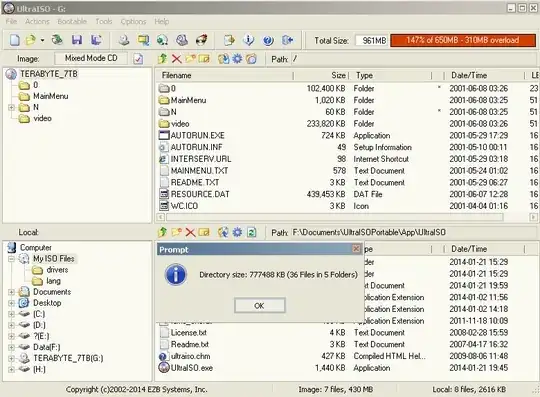
Task: Expand the Desktop tree node
Action: (11, 303)
